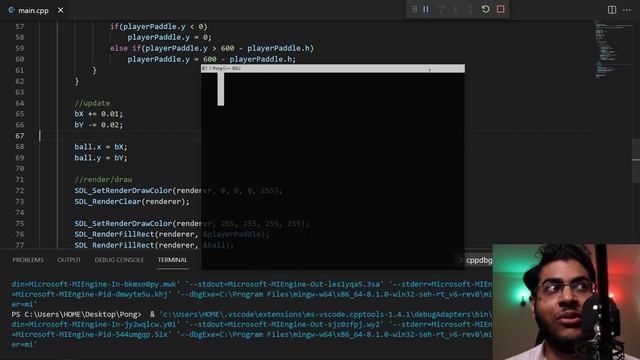The height and width of the screenshot is (360, 640).
Task: Open the DEBUG CONSOLE tab
Action: (119, 260)
